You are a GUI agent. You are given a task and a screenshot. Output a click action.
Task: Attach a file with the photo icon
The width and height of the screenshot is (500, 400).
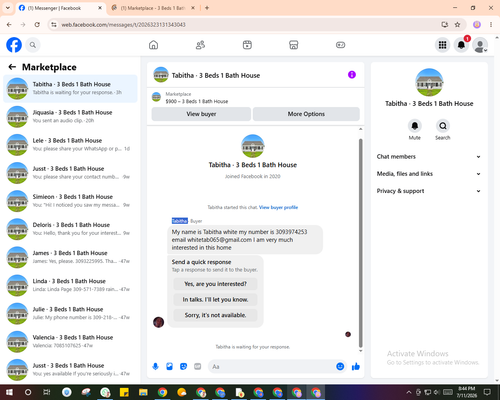pyautogui.click(x=169, y=367)
